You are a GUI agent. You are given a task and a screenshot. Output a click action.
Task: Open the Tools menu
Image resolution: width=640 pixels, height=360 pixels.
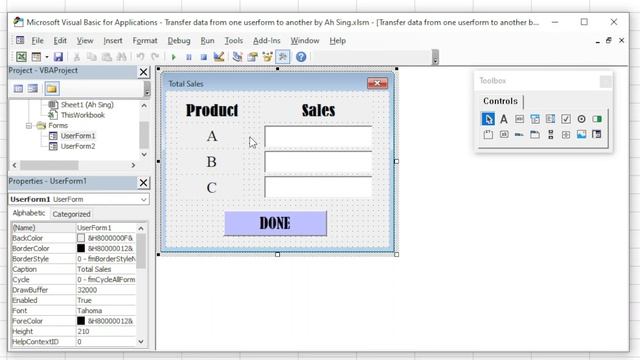[x=233, y=40]
